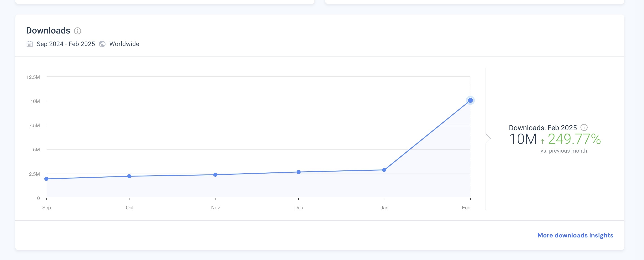Select the Jan data point on chart
644x260 pixels.
(384, 170)
